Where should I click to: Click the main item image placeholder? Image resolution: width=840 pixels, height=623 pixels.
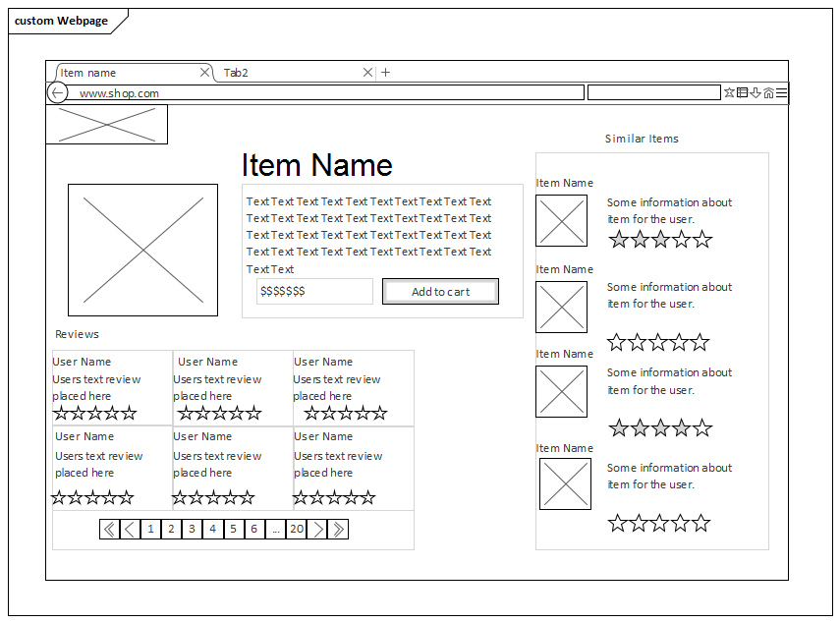pyautogui.click(x=142, y=249)
